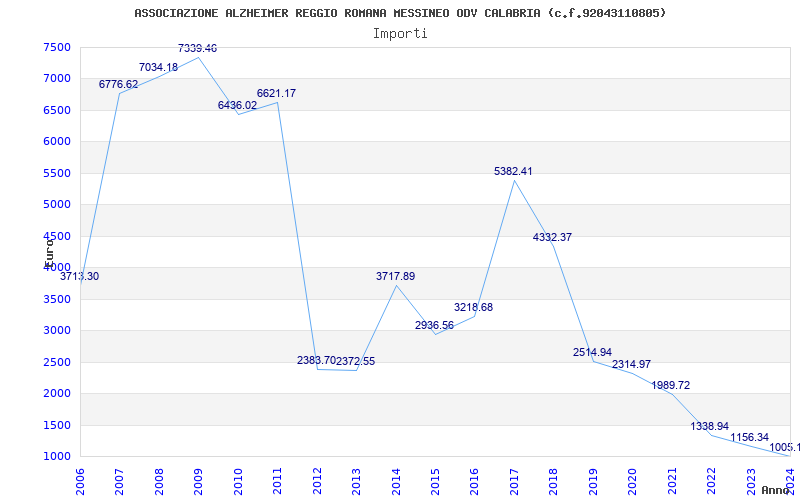Click y-axis tick 7000

57,79
